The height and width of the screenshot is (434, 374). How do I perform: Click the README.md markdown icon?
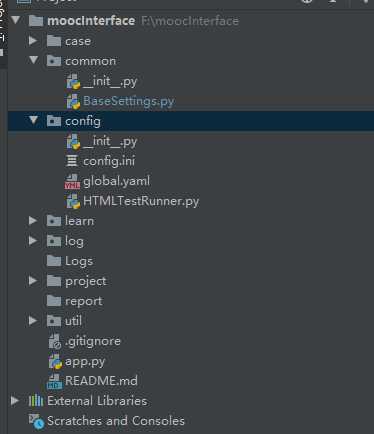point(54,381)
